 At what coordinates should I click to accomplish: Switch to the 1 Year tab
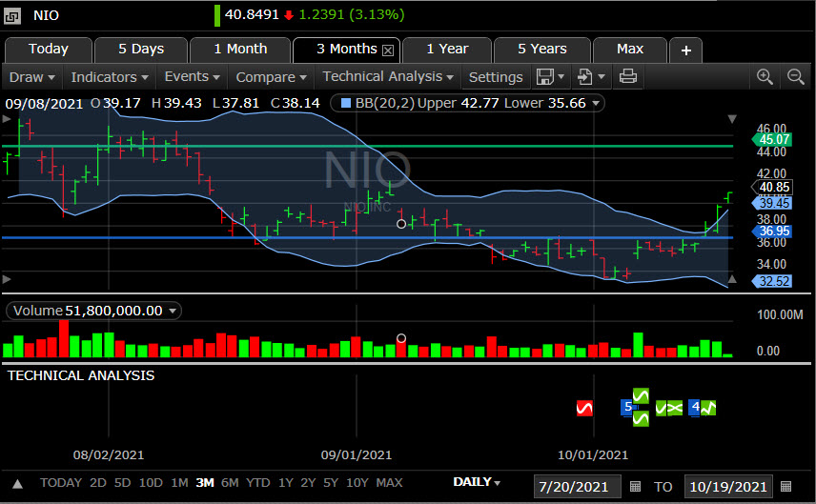tap(447, 50)
